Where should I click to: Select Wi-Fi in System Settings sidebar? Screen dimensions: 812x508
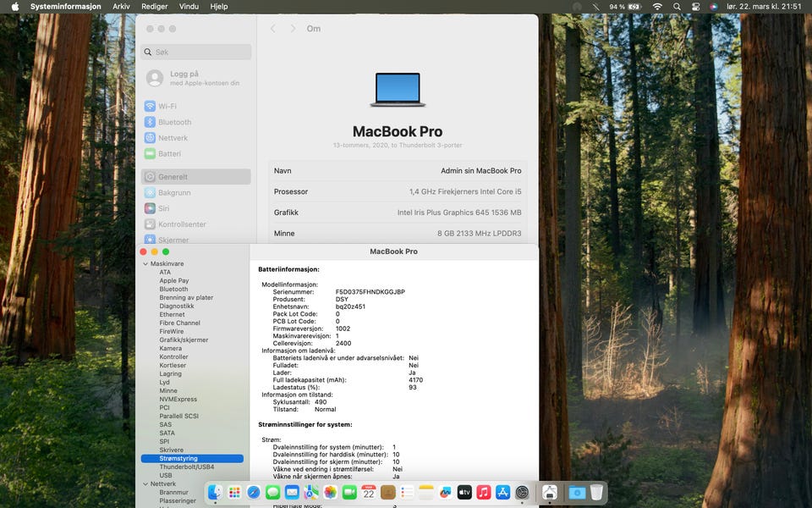tap(195, 107)
